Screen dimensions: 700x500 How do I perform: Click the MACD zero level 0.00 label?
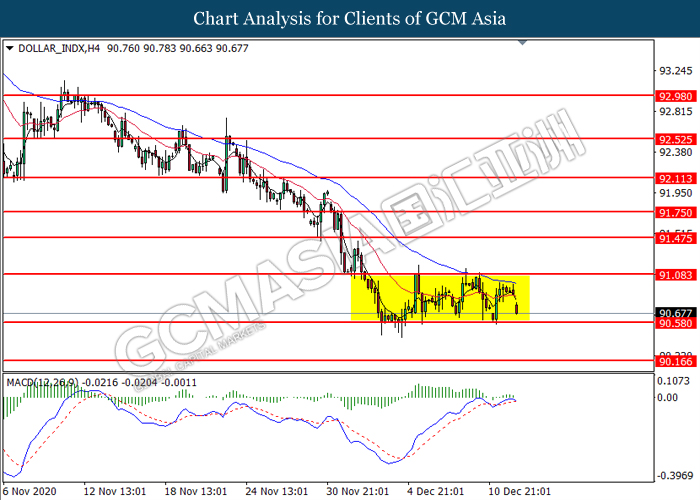pos(667,397)
